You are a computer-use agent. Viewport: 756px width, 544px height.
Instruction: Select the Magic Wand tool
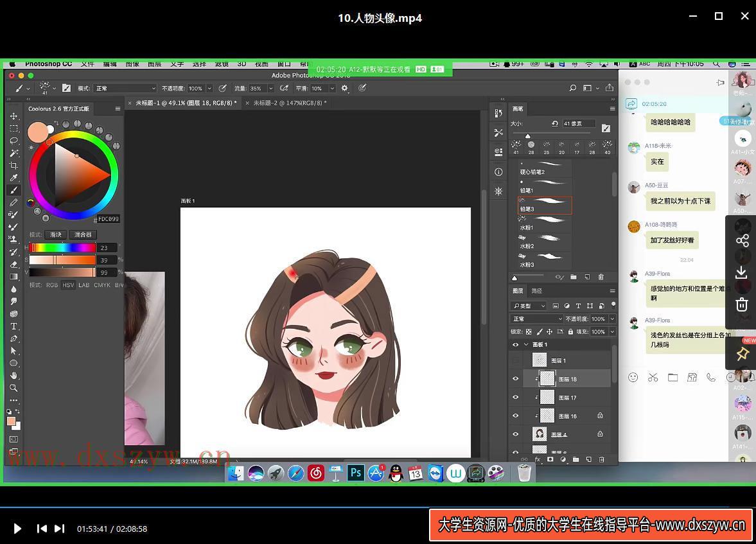coord(13,153)
